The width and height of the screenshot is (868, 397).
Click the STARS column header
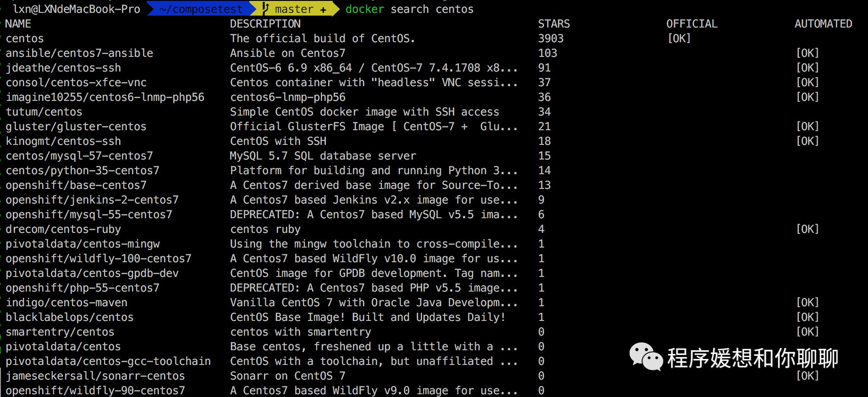point(554,24)
